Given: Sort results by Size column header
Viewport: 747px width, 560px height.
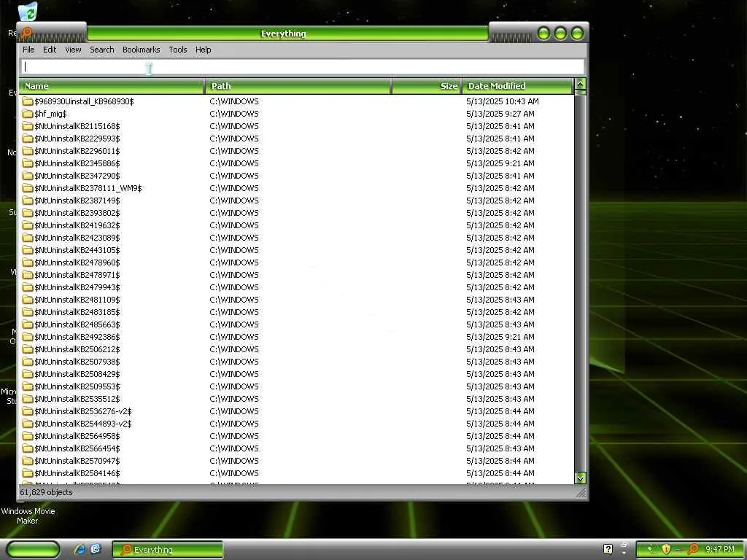Looking at the screenshot, I should click(426, 86).
